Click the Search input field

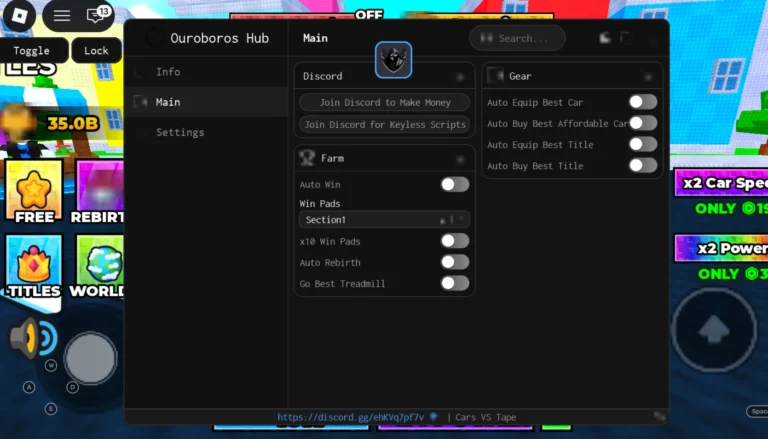click(518, 38)
